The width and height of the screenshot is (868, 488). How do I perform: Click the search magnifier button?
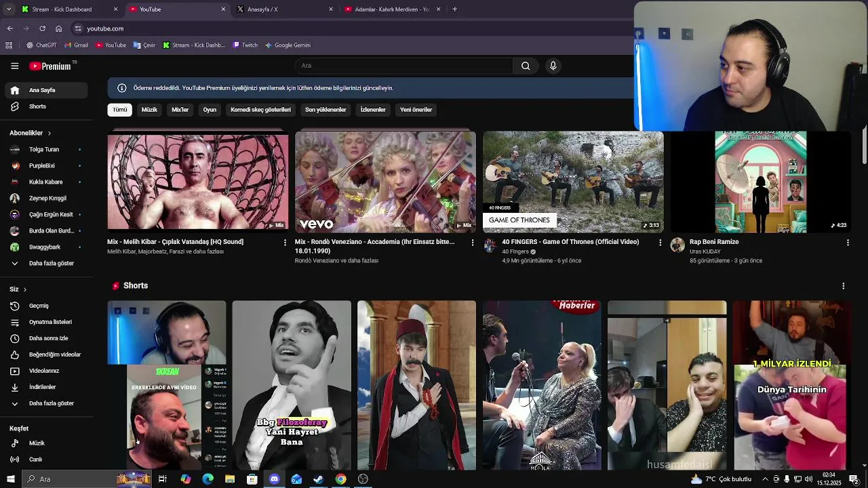pos(526,66)
